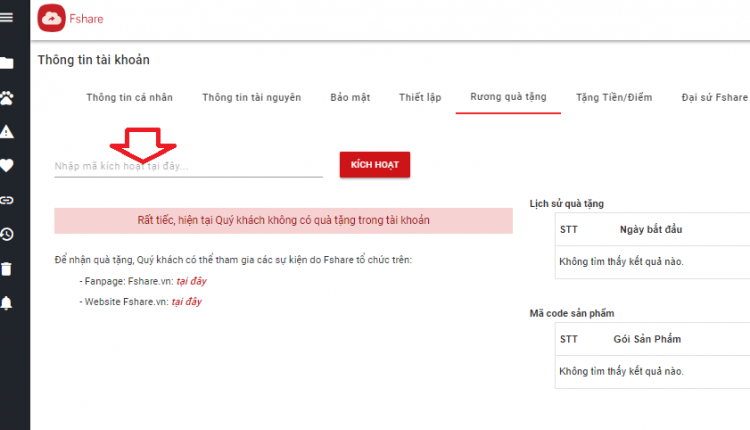The height and width of the screenshot is (430, 750).
Task: Click the KÍCH HOẠT button
Action: 375,165
